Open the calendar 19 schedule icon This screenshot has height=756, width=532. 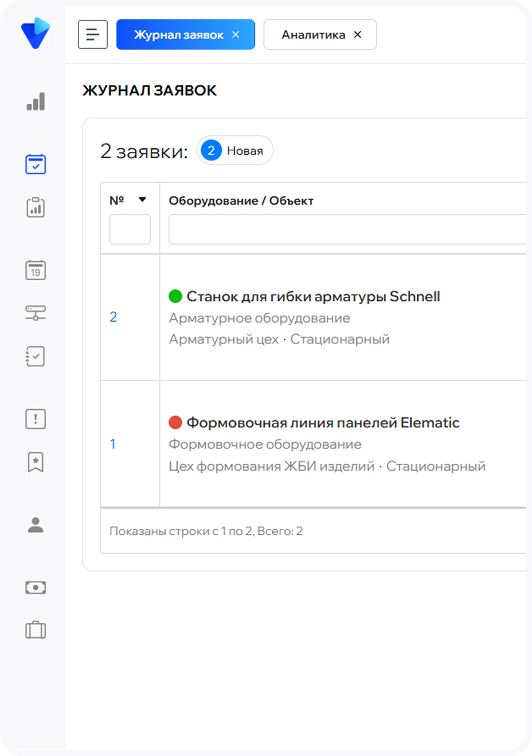click(x=36, y=270)
